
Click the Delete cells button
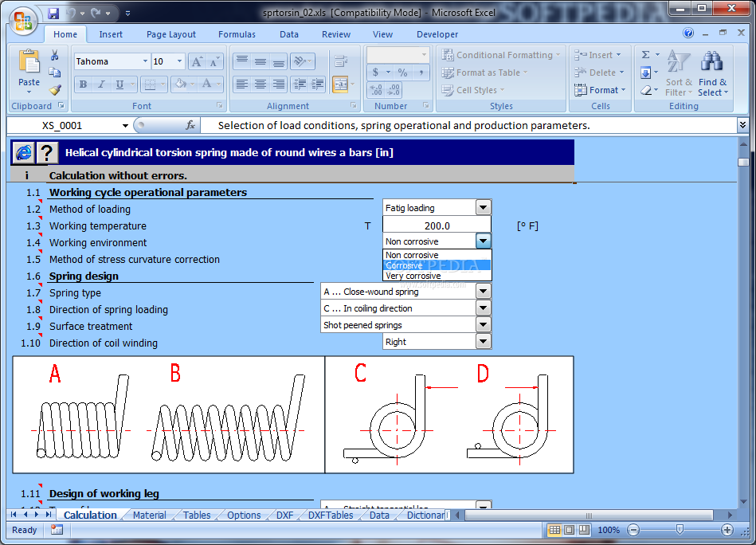[x=599, y=73]
